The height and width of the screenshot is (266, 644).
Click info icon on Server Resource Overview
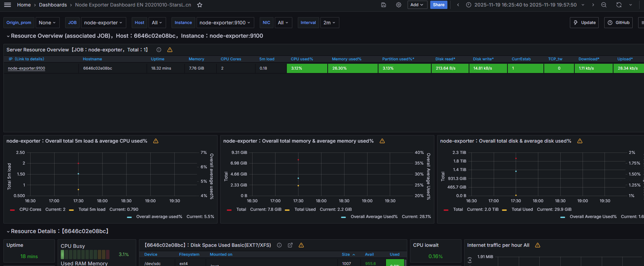click(159, 50)
